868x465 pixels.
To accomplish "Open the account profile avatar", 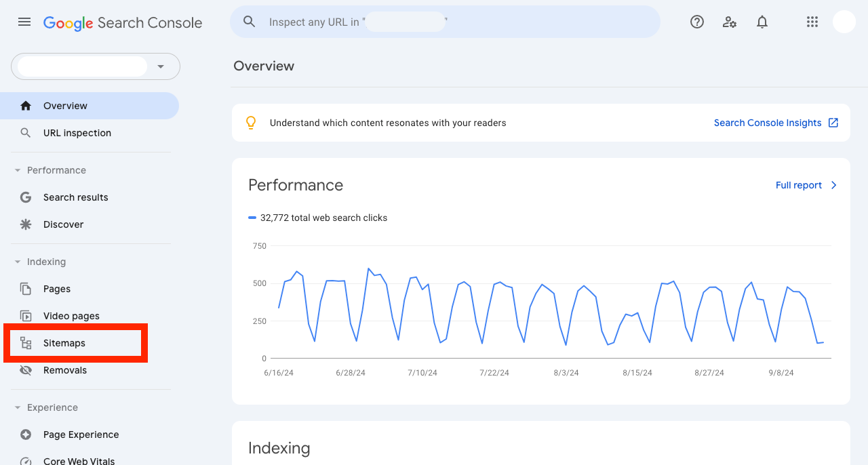I will [844, 22].
